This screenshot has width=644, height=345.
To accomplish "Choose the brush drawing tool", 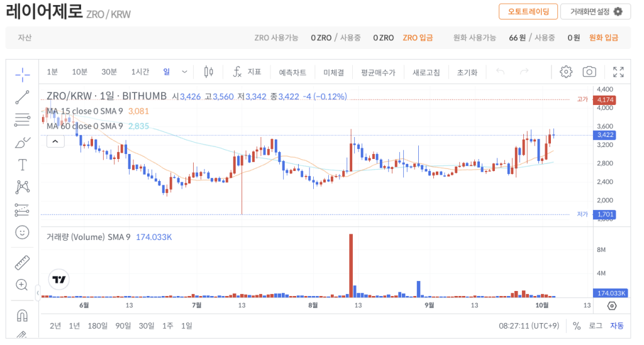I will point(23,143).
